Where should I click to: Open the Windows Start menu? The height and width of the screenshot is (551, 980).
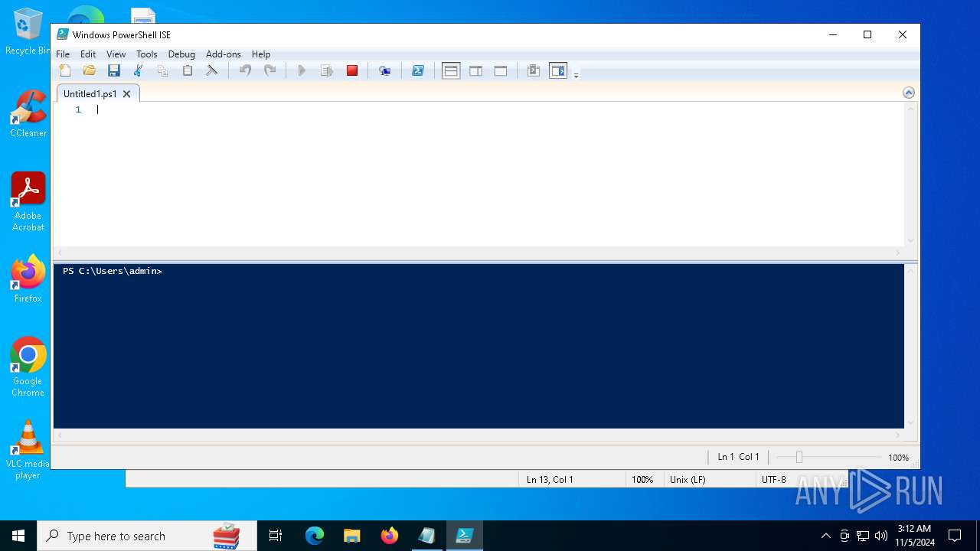pos(18,536)
